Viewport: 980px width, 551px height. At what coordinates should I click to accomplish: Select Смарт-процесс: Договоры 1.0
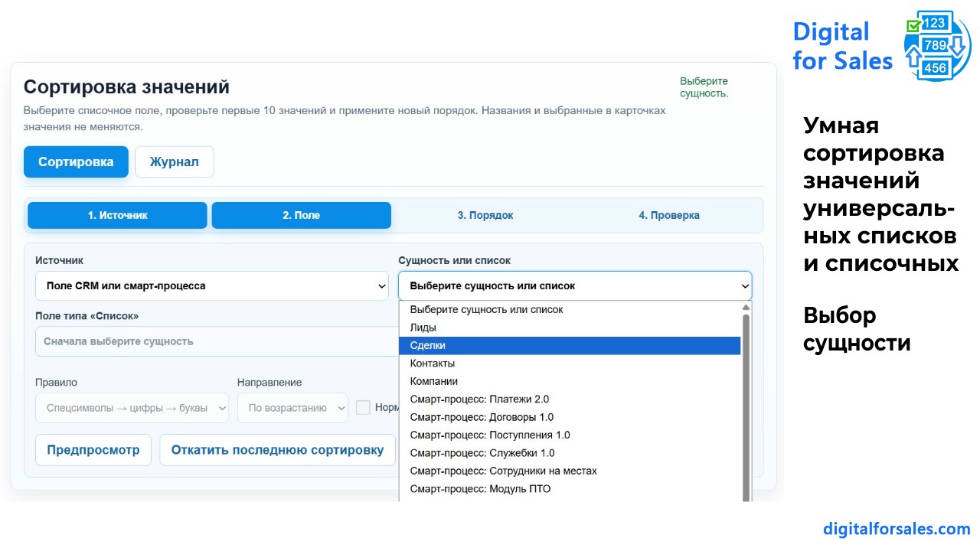pos(570,417)
